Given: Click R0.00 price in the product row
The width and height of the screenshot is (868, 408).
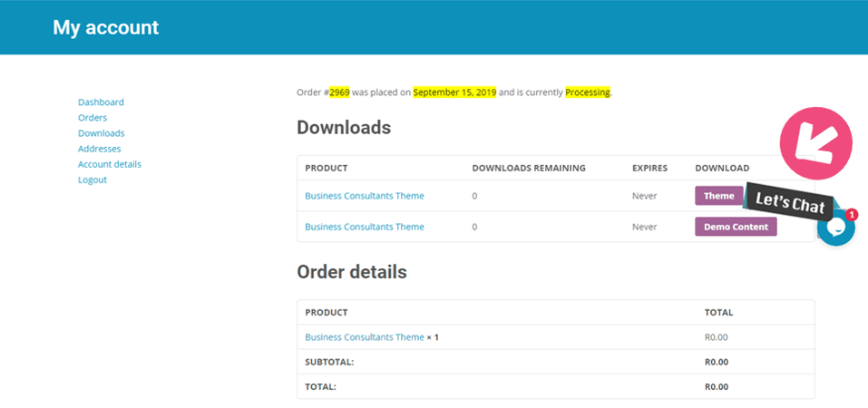Looking at the screenshot, I should (x=717, y=337).
